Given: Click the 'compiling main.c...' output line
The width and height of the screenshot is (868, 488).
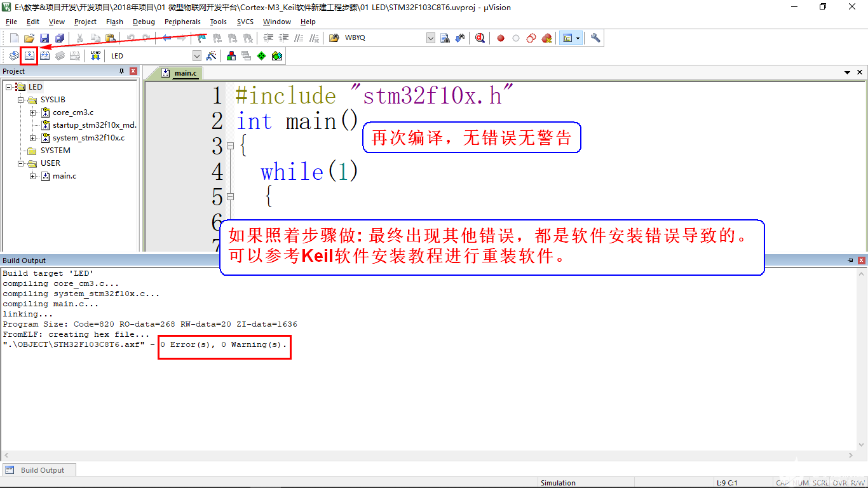Looking at the screenshot, I should tap(51, 304).
